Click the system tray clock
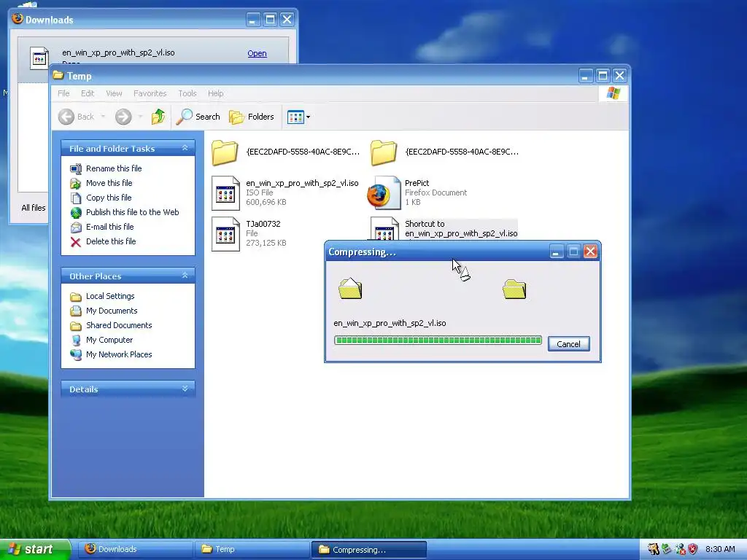747x560 pixels. (x=720, y=549)
